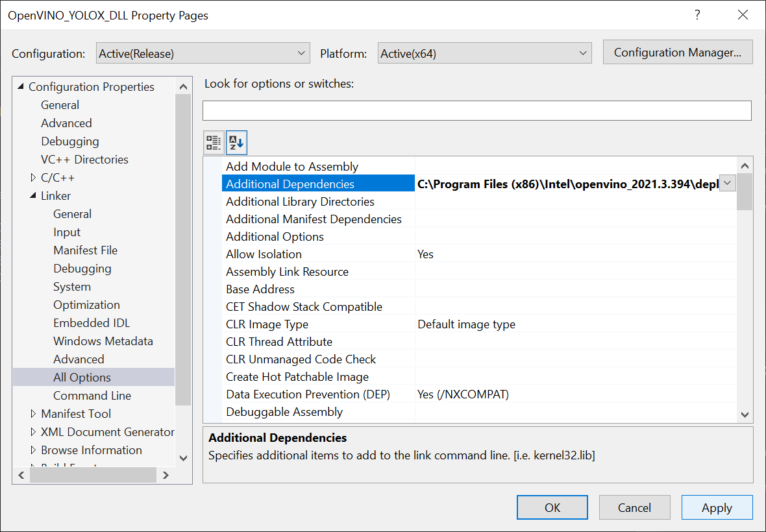Confirm with the OK button
The width and height of the screenshot is (766, 532).
click(x=552, y=507)
